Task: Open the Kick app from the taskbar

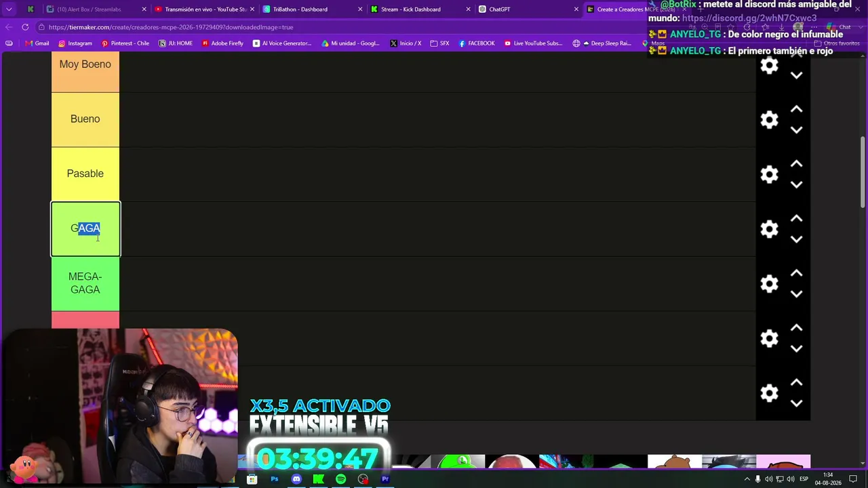Action: [x=319, y=479]
